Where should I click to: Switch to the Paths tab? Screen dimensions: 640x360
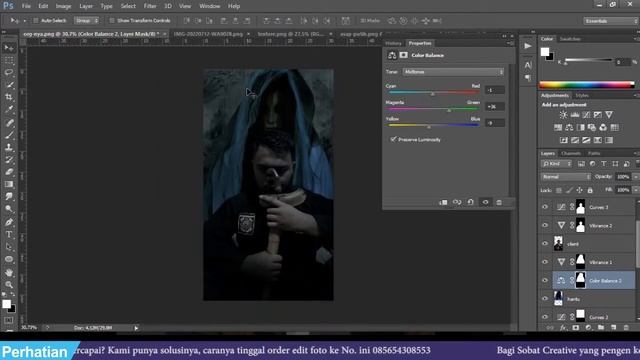(594, 153)
